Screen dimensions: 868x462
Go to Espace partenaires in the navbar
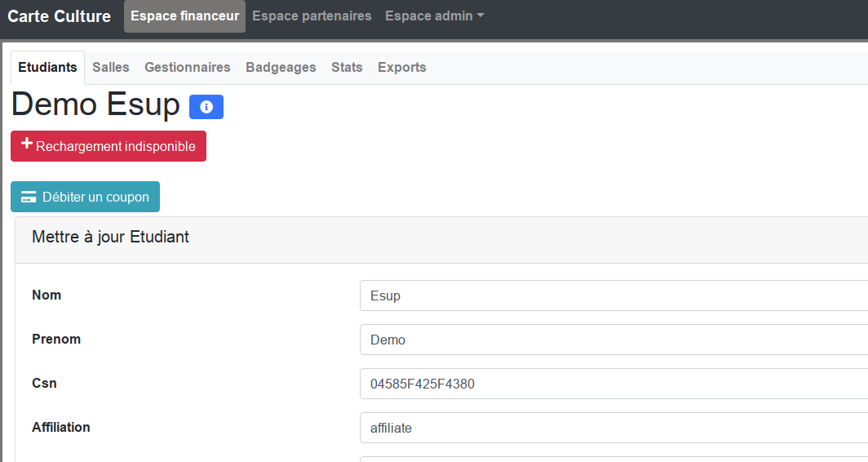point(312,16)
